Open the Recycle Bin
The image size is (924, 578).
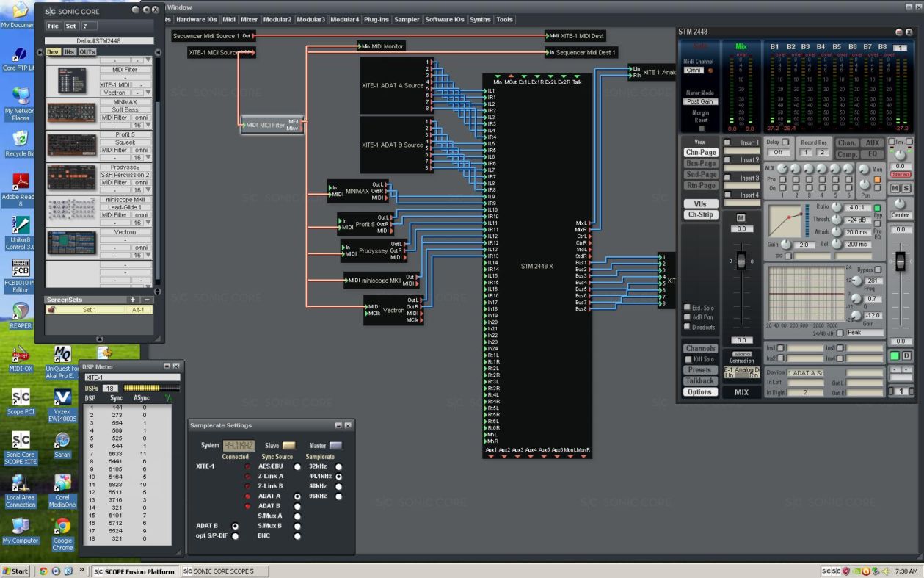(20, 142)
